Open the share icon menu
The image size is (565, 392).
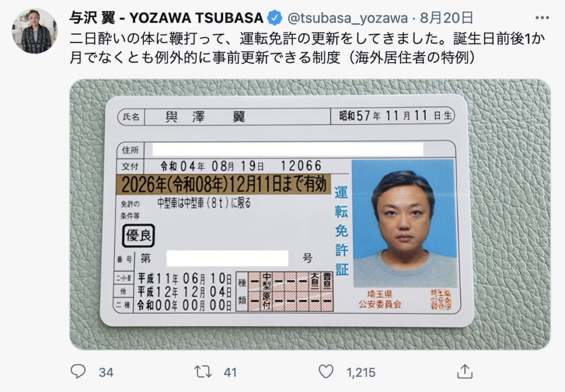(x=465, y=371)
